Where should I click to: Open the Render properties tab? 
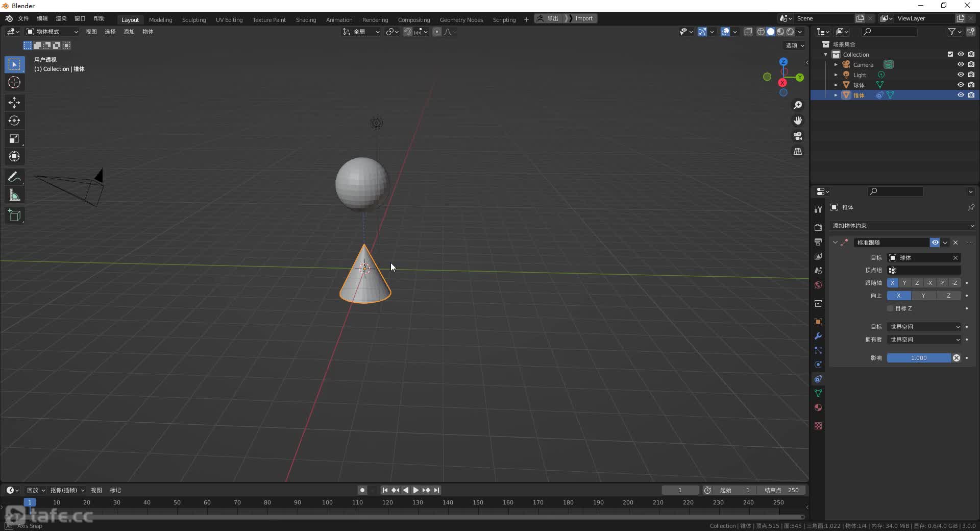[x=818, y=227]
